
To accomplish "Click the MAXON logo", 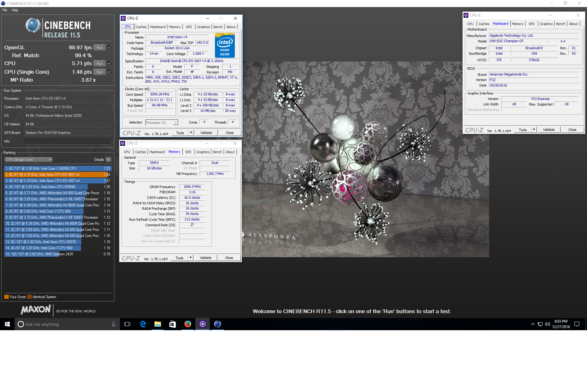I will coord(36,309).
